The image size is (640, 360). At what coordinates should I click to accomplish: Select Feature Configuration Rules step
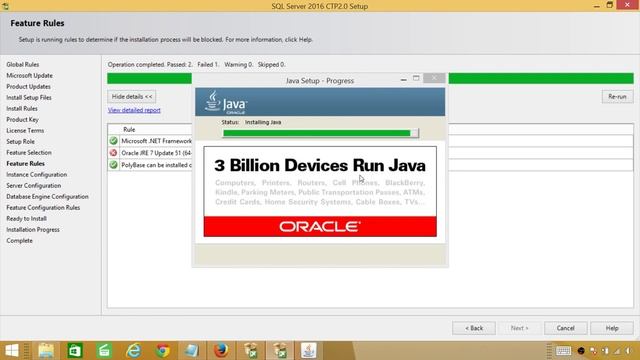tap(43, 208)
